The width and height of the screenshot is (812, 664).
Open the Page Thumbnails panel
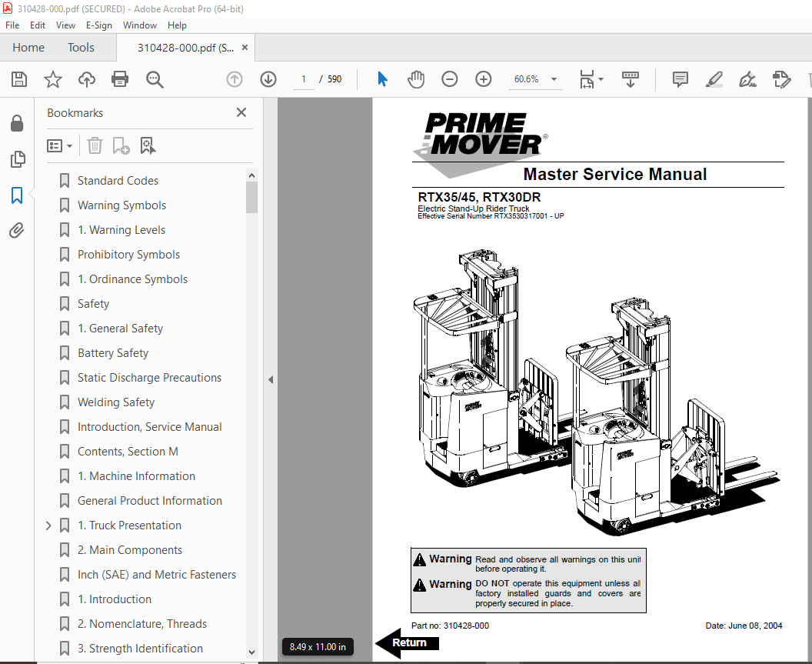[18, 159]
